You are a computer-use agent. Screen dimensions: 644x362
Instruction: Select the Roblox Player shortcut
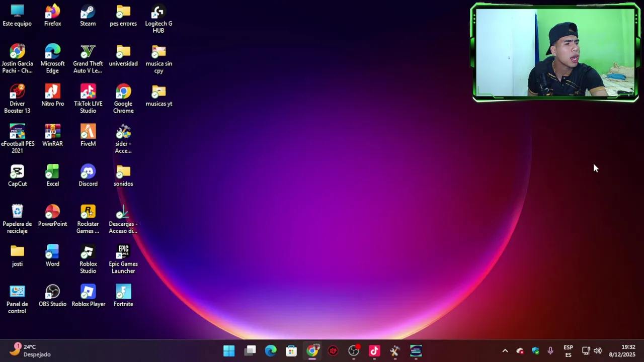point(88,297)
